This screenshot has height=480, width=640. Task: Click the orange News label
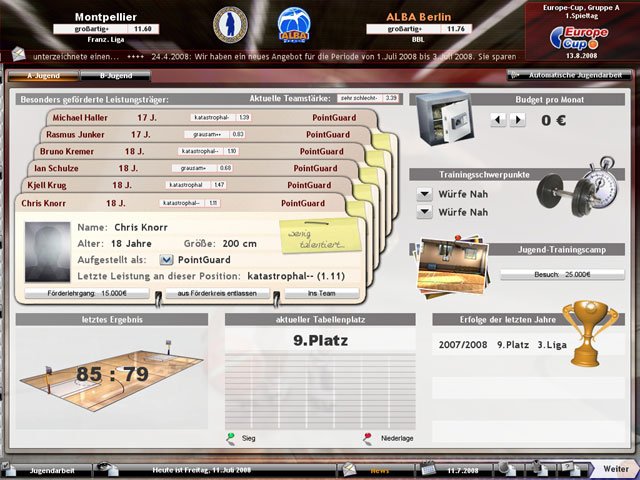[380, 471]
